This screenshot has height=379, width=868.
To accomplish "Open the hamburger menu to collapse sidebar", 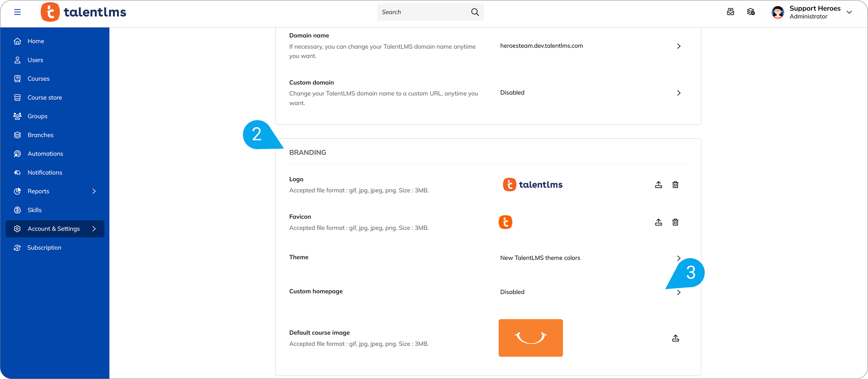I will click(x=17, y=12).
